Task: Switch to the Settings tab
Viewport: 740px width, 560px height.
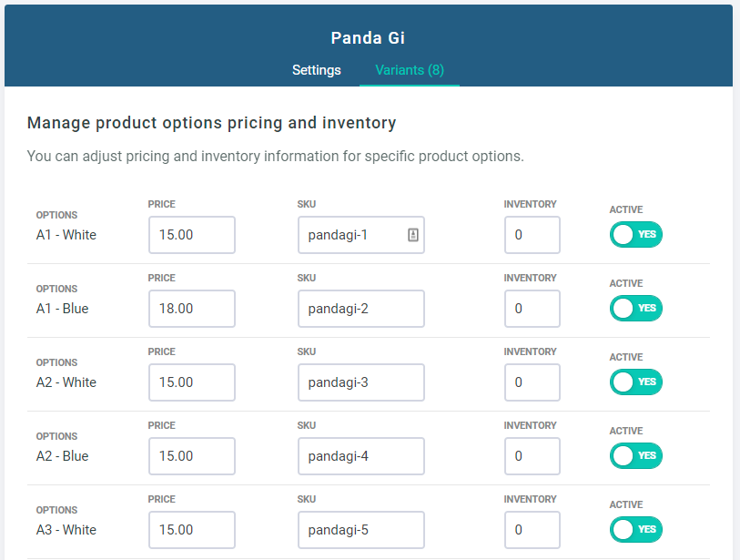Action: coord(317,70)
